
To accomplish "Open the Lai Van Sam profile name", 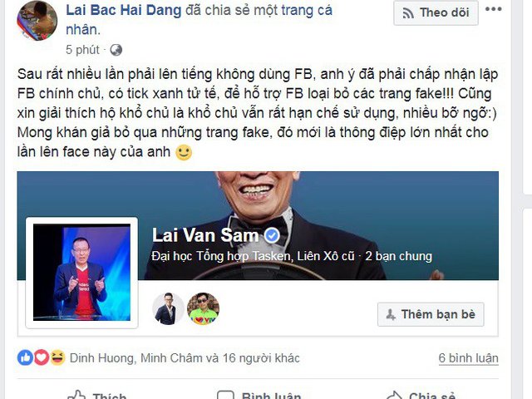I will (x=205, y=235).
